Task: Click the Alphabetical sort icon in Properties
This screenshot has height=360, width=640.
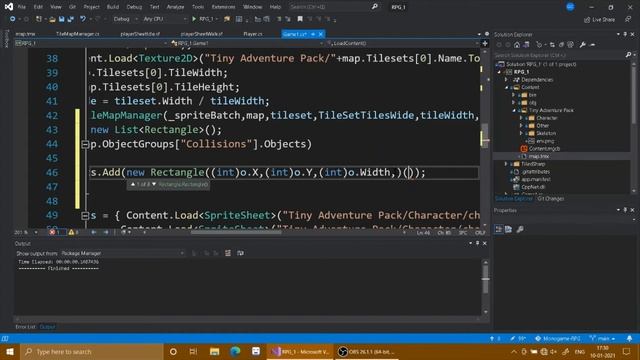Action: click(x=509, y=229)
